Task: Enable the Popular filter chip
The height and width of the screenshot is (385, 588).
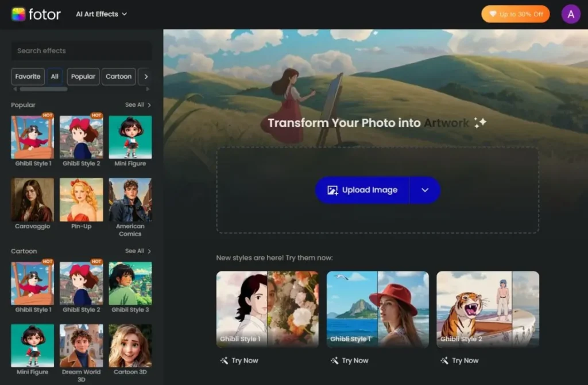Action: click(83, 76)
